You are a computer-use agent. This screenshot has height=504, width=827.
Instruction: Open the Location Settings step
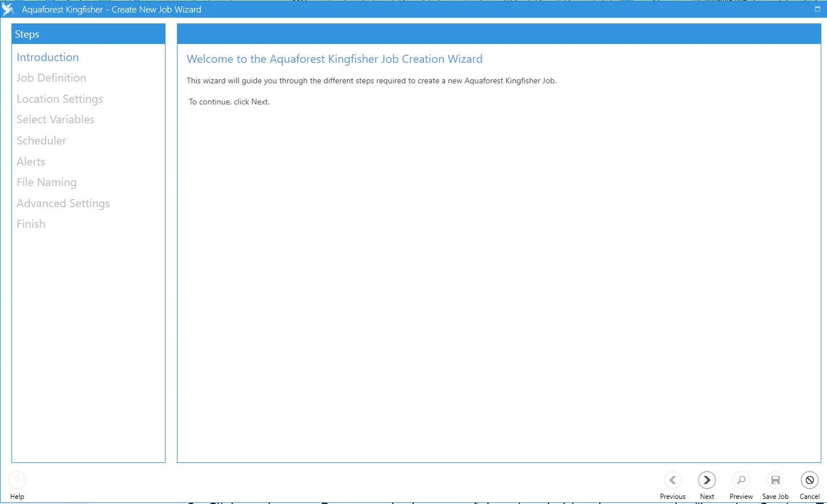(60, 99)
